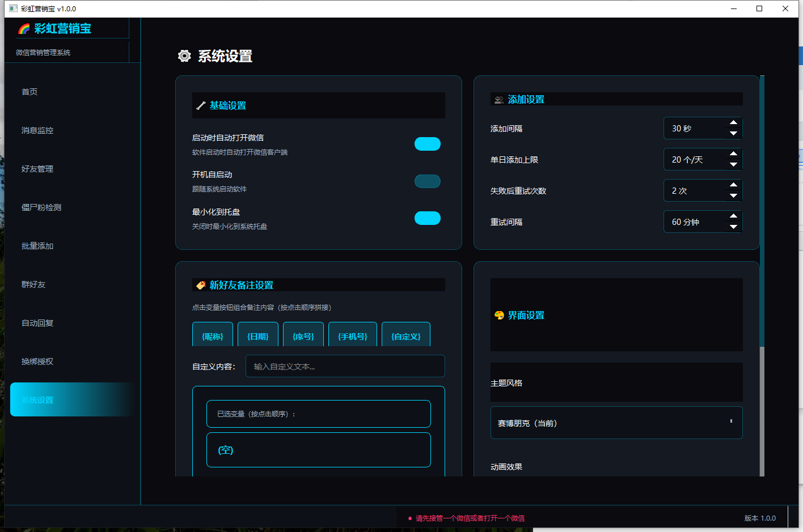Click the app icon in the title bar

pos(14,8)
